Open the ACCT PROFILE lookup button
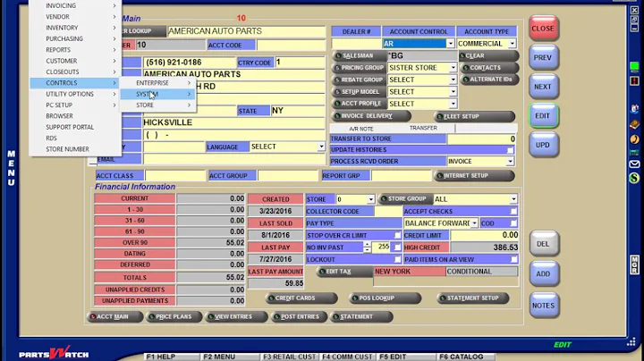 point(358,104)
